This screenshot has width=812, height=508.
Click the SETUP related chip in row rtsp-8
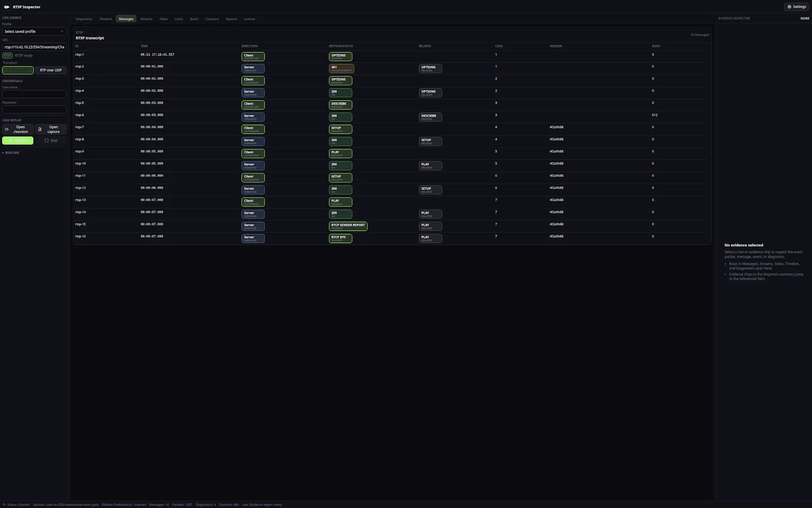coord(430,141)
